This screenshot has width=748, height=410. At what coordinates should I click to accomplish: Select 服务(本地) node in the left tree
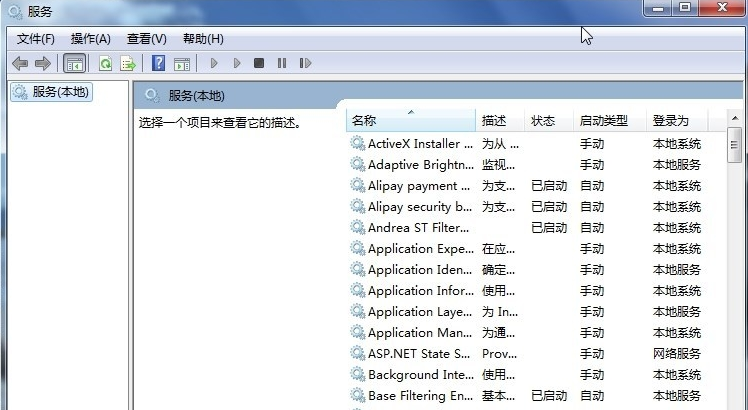coord(51,92)
